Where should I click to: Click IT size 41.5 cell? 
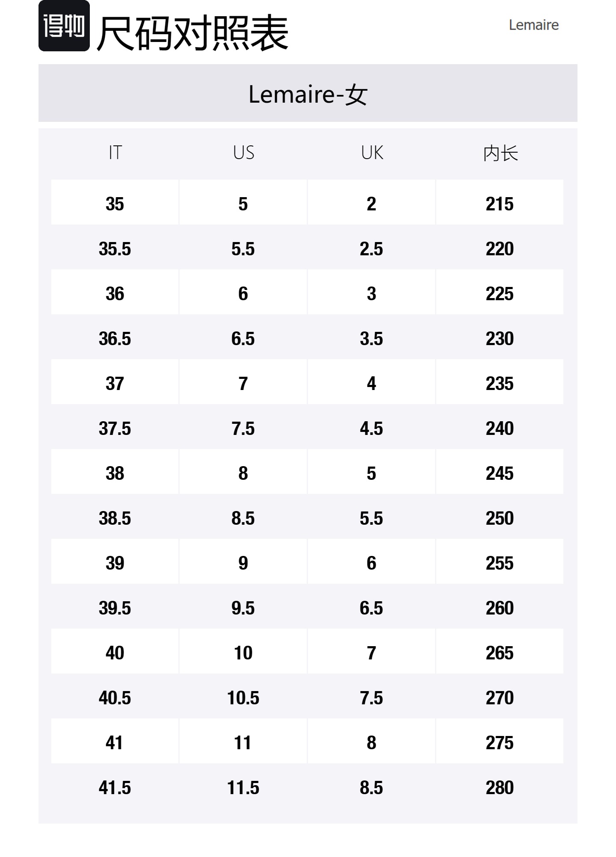click(x=115, y=787)
